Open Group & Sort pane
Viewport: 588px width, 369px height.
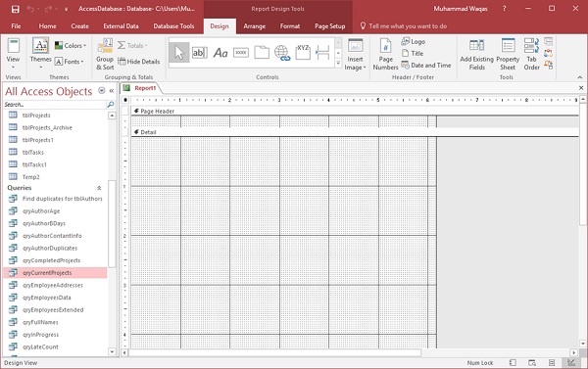pyautogui.click(x=105, y=55)
